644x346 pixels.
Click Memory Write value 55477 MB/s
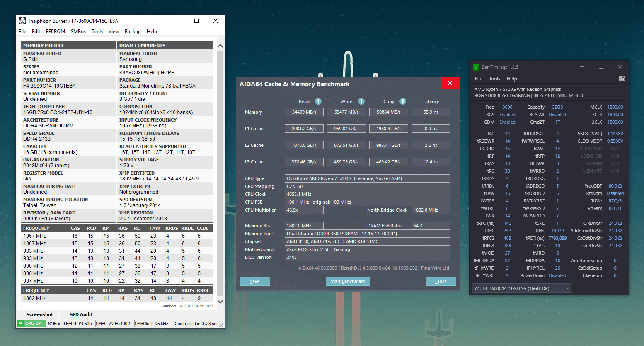(346, 112)
